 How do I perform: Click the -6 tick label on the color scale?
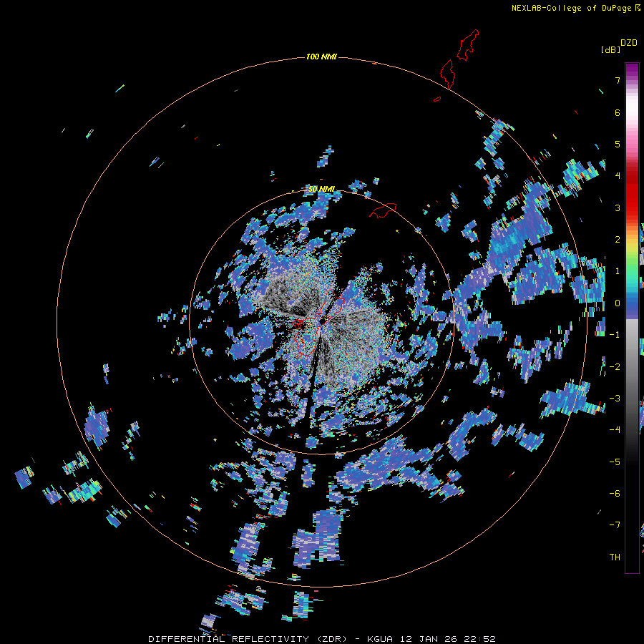click(615, 494)
